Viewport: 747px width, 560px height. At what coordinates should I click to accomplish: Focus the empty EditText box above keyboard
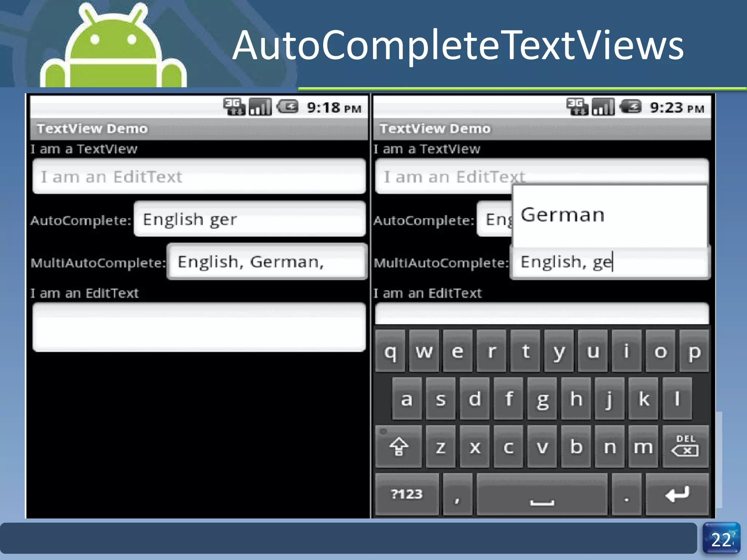542,314
